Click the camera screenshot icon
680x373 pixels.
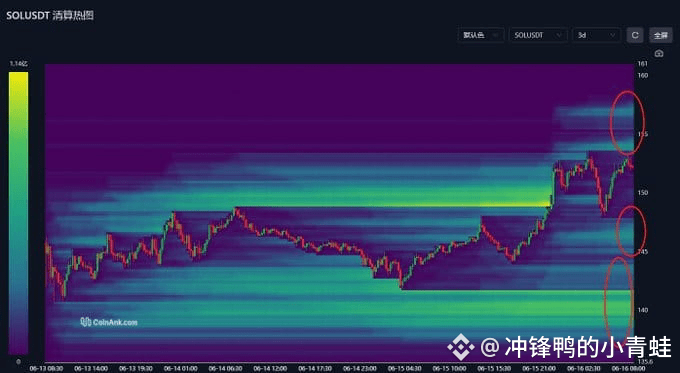pos(659,54)
